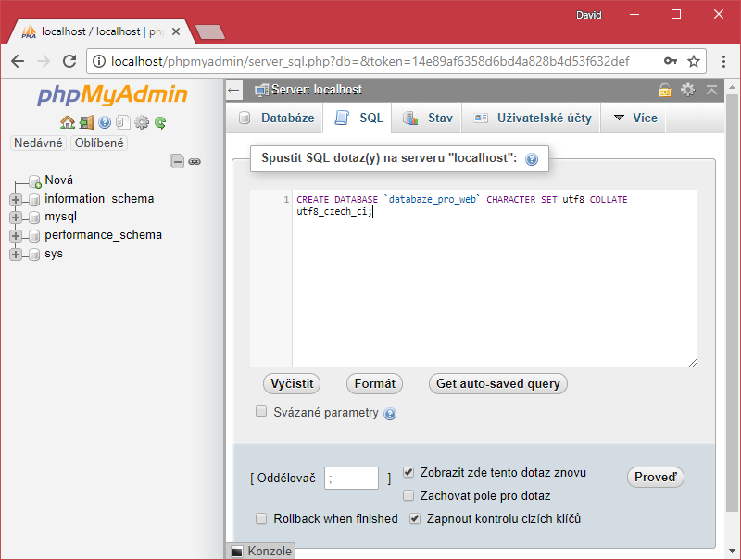The image size is (741, 560).
Task: Open page settings gear in server header
Action: (x=687, y=90)
